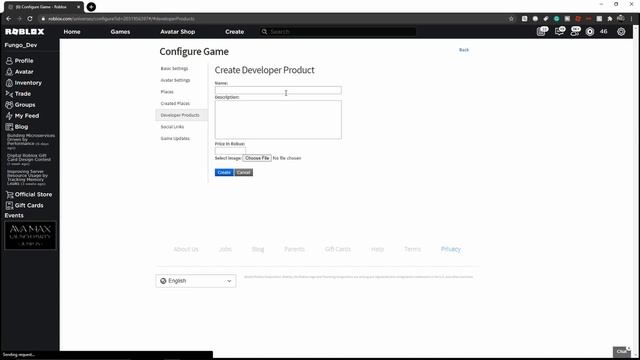
Task: Click the gray Cancel button
Action: (244, 172)
